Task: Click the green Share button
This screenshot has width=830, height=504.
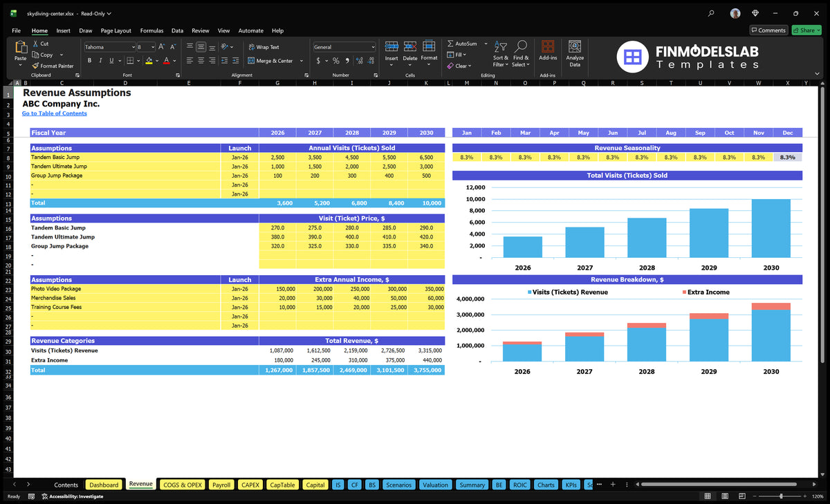Action: (806, 30)
